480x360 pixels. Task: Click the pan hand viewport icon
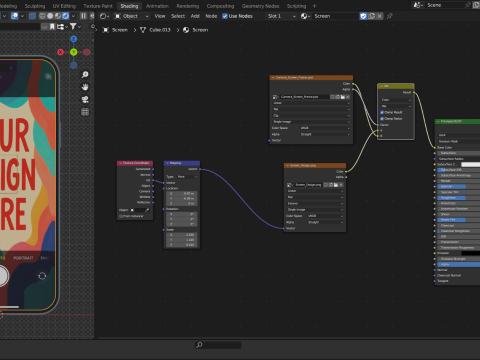tap(85, 87)
